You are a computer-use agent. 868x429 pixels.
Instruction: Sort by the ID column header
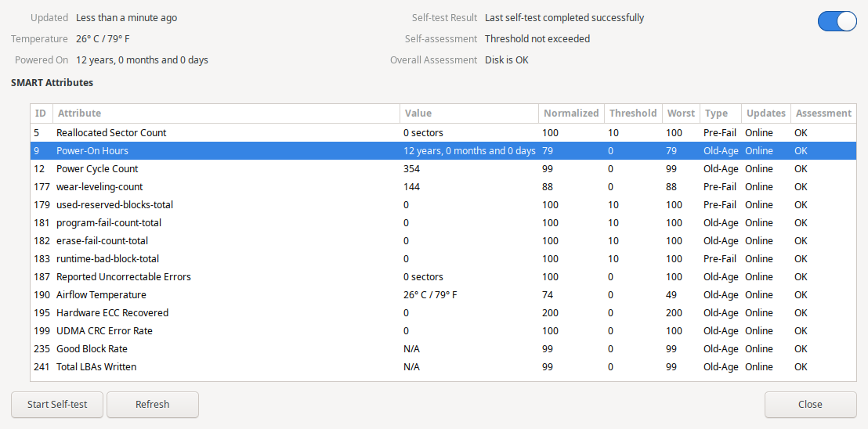(x=41, y=114)
